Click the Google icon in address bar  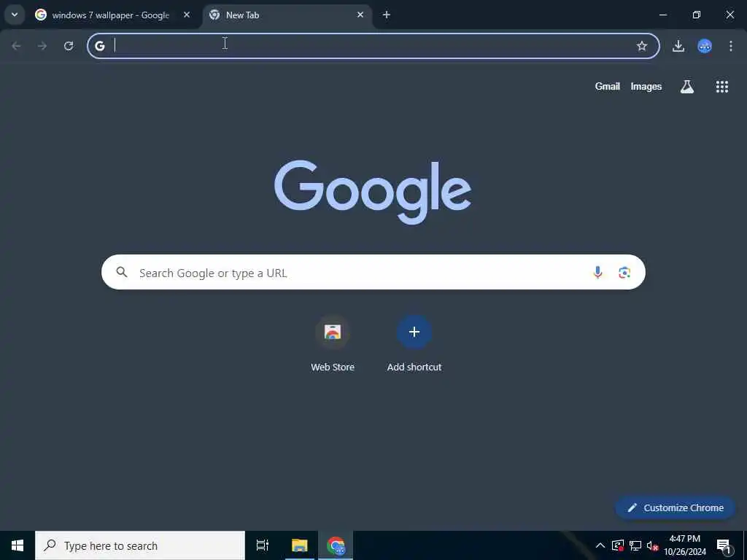pos(99,46)
